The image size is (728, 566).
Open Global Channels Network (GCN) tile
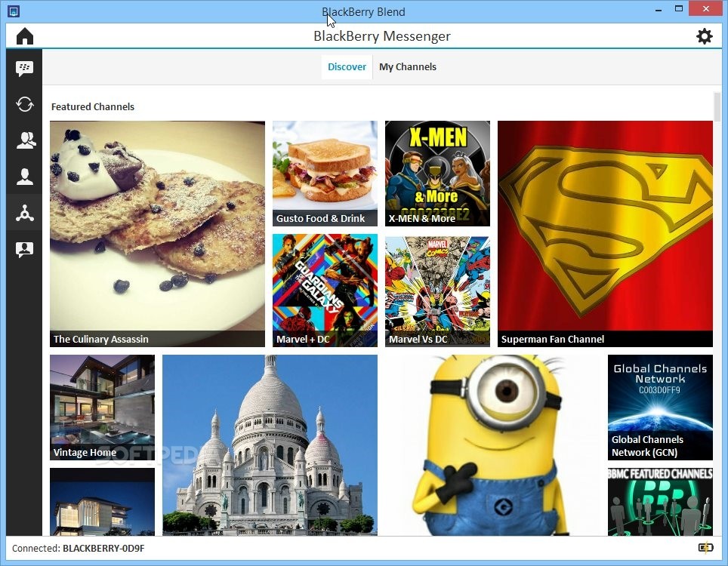(x=660, y=408)
